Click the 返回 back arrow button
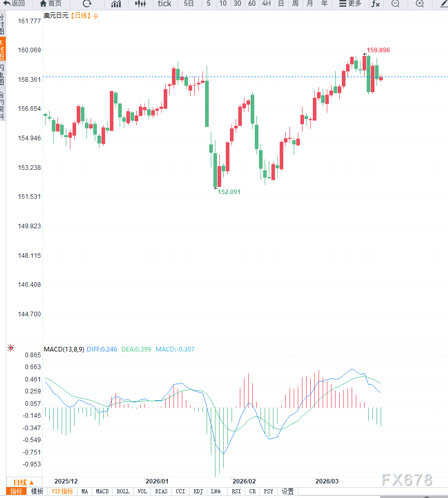448x498 pixels. (14, 4)
